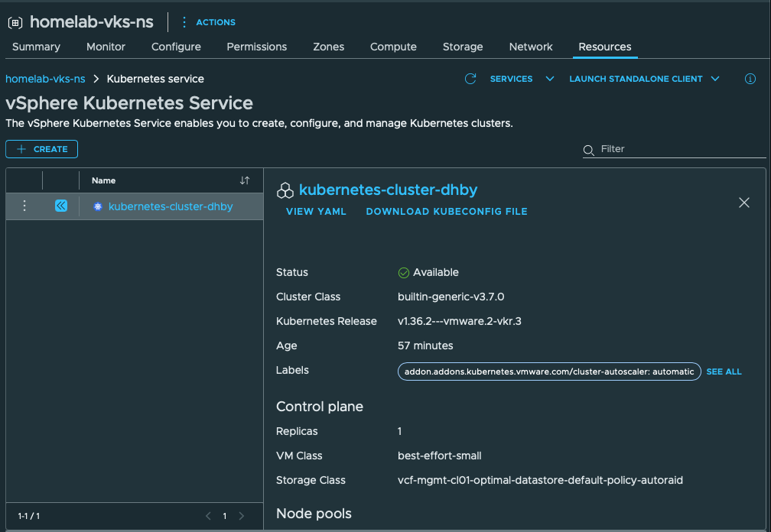The height and width of the screenshot is (532, 771).
Task: Select the Resources tab
Action: (x=605, y=47)
